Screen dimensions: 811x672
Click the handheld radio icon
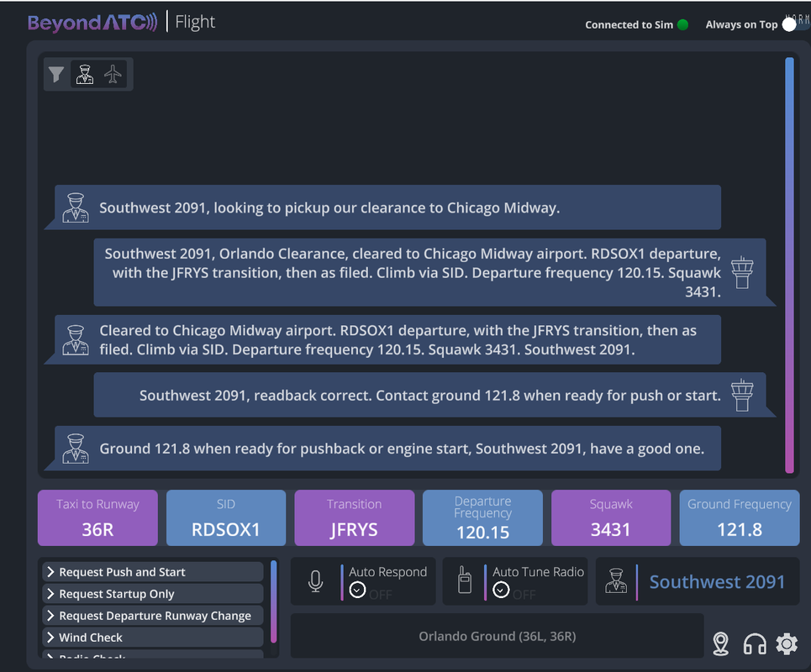point(465,580)
